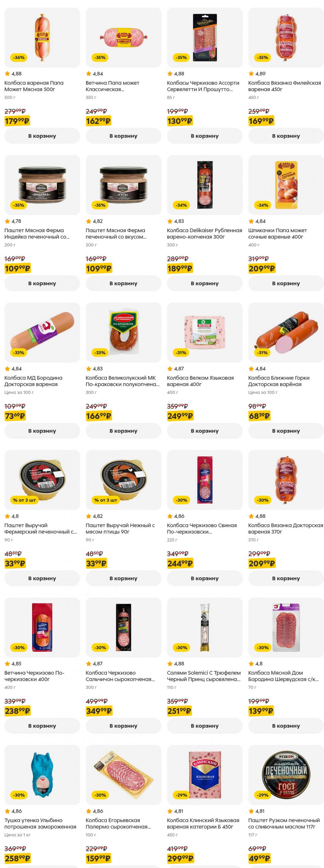Click the 139,99₽ price of Бородина Шервудская
The width and height of the screenshot is (324, 868).
coord(261,711)
